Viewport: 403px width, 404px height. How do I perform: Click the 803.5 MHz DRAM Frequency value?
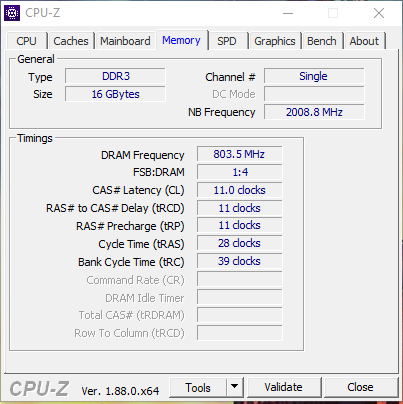tap(239, 154)
